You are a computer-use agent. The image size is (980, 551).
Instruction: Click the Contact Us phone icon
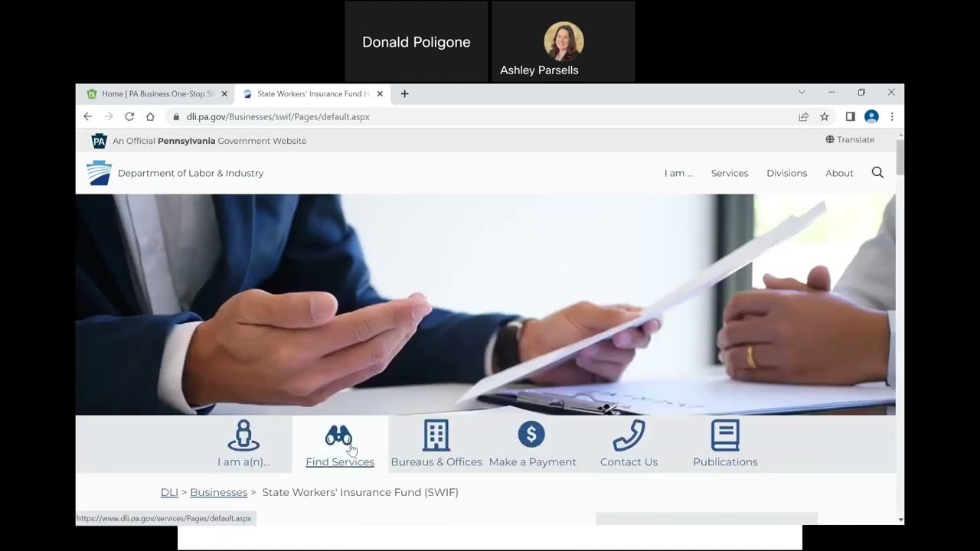pyautogui.click(x=629, y=435)
